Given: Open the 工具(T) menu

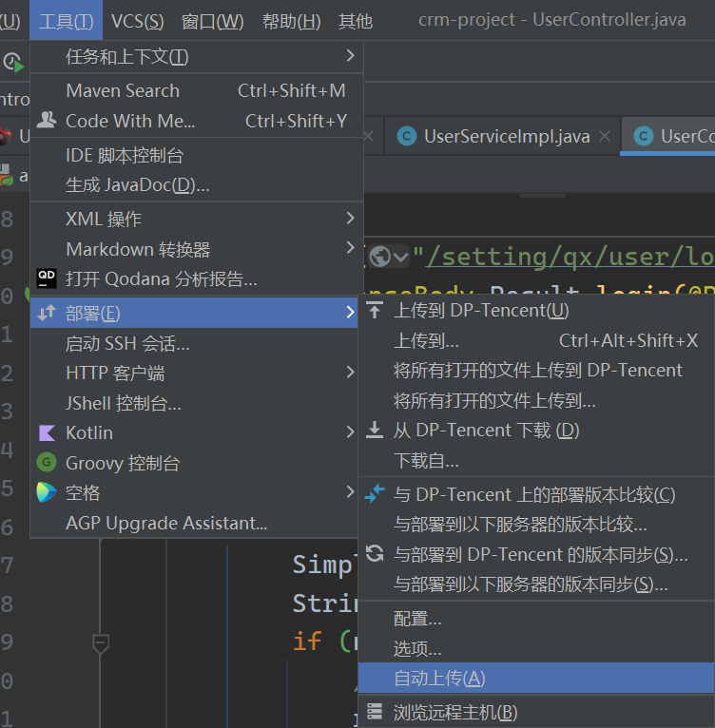Looking at the screenshot, I should 66,21.
